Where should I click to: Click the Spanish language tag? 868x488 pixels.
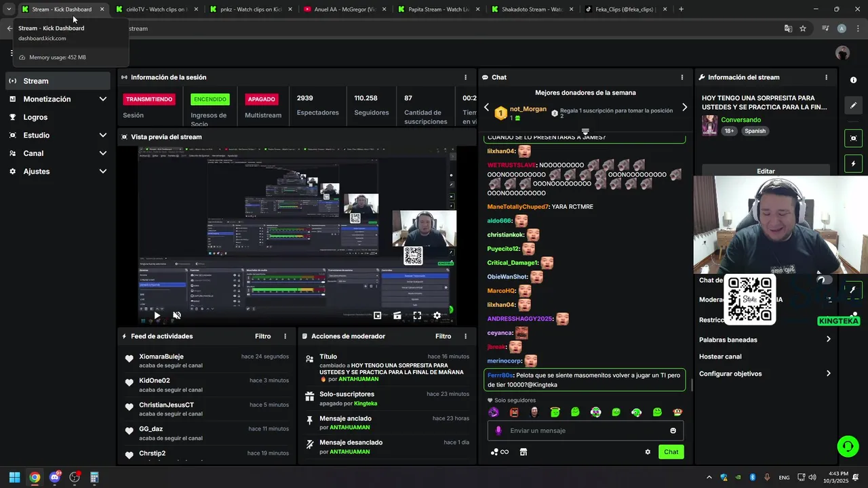pos(754,131)
